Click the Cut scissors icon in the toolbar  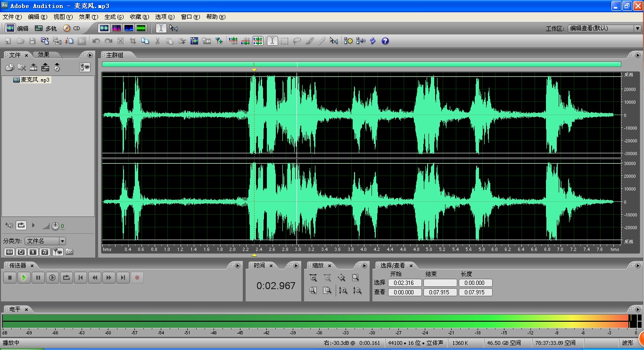(157, 41)
